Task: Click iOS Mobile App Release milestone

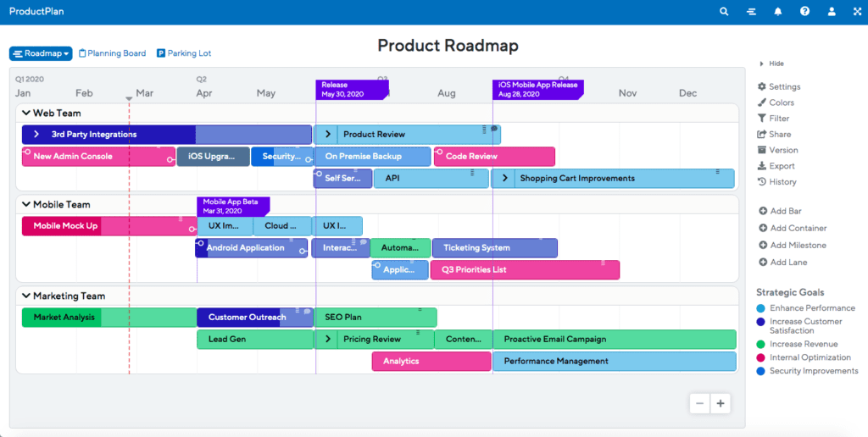Action: tap(538, 90)
